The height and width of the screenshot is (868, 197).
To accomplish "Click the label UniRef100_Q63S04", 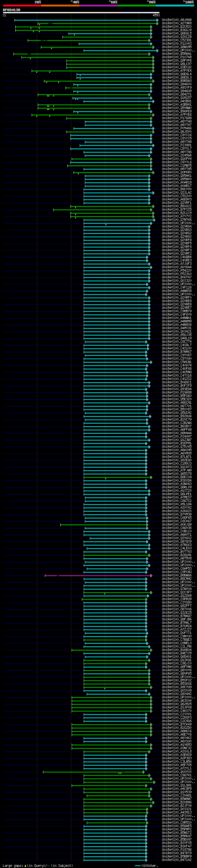I will [x=177, y=701].
